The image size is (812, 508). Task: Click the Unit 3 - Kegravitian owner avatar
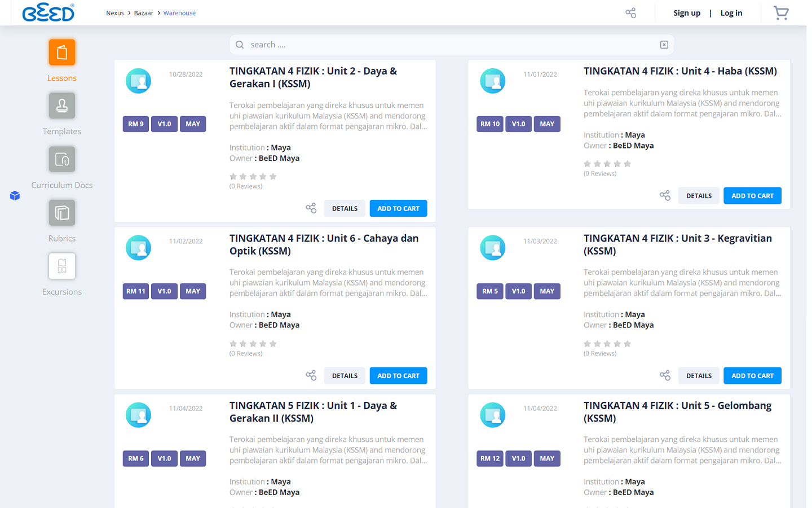tap(492, 248)
